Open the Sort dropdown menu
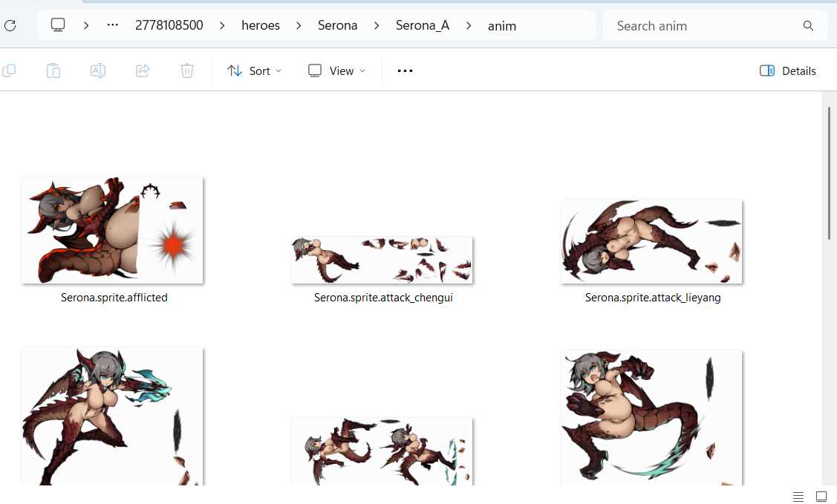Image resolution: width=837 pixels, height=504 pixels. [x=254, y=71]
